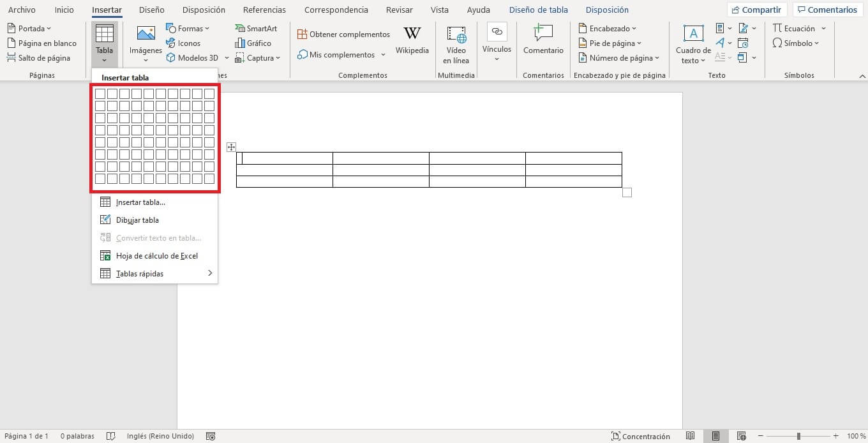Switch to the Inicio tab

[64, 10]
